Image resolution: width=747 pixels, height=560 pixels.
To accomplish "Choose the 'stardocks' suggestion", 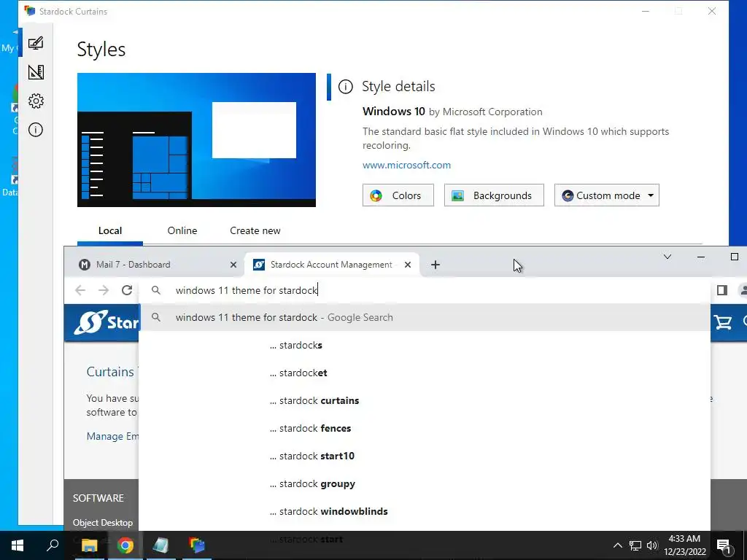I will point(425,345).
